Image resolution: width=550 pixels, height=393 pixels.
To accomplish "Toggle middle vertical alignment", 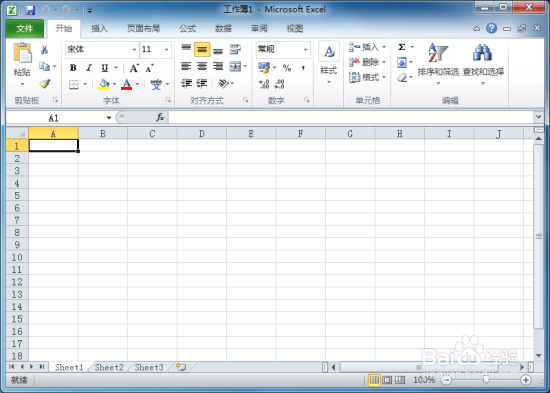I will click(202, 49).
